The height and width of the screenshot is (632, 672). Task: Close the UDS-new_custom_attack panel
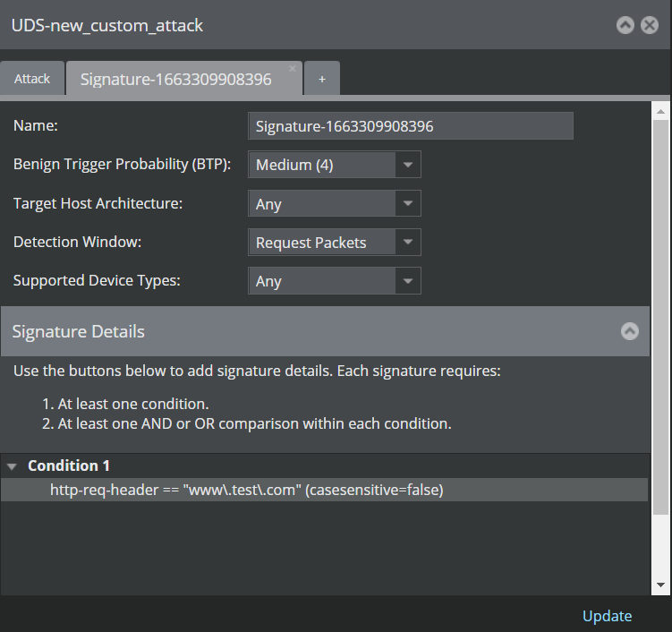[650, 25]
